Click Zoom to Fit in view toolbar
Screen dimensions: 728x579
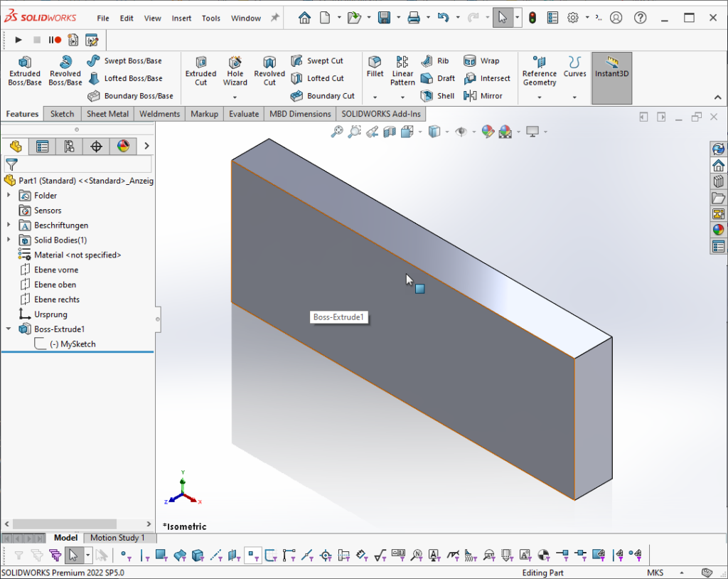click(336, 132)
